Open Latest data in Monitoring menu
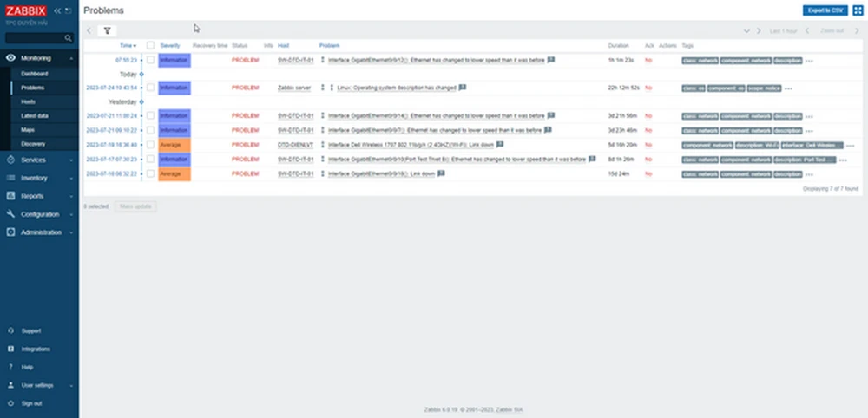 (35, 115)
